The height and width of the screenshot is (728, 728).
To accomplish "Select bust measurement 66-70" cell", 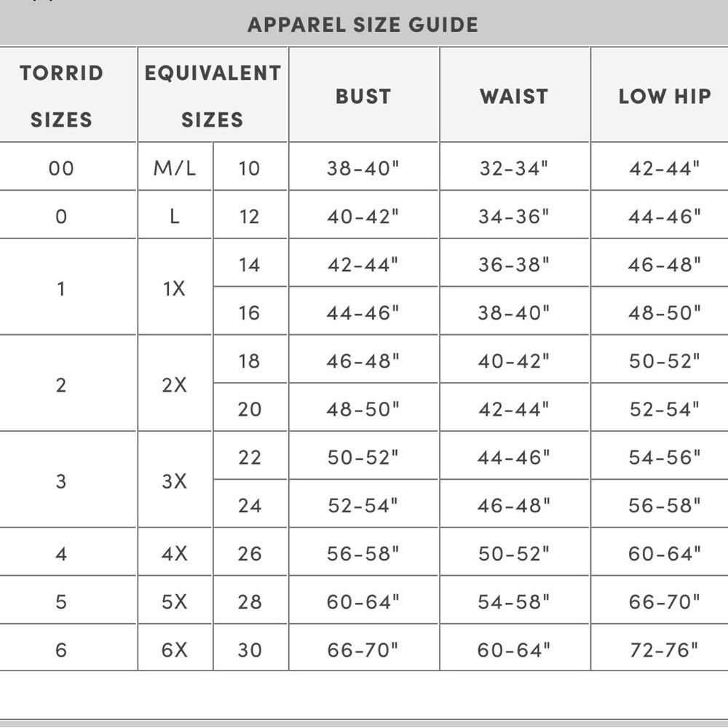I will coord(363,648).
